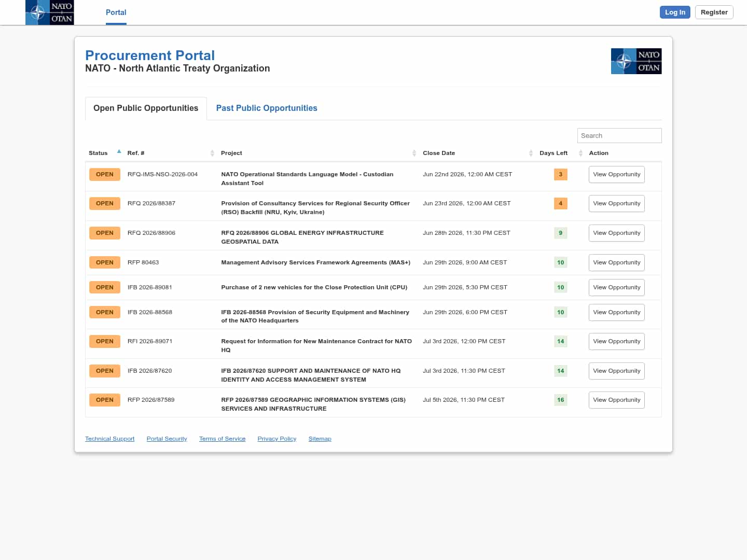Click reference text IFB 2026-88568
Image resolution: width=747 pixels, height=560 pixels.
point(150,313)
